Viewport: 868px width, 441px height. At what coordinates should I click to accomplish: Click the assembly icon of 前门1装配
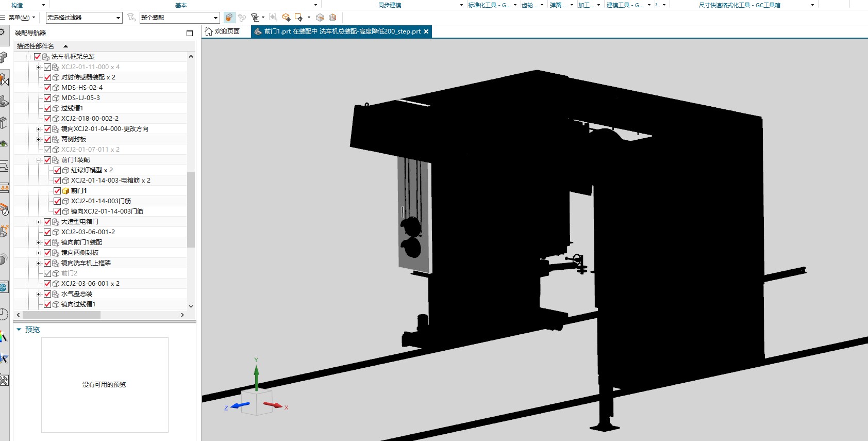pos(56,160)
